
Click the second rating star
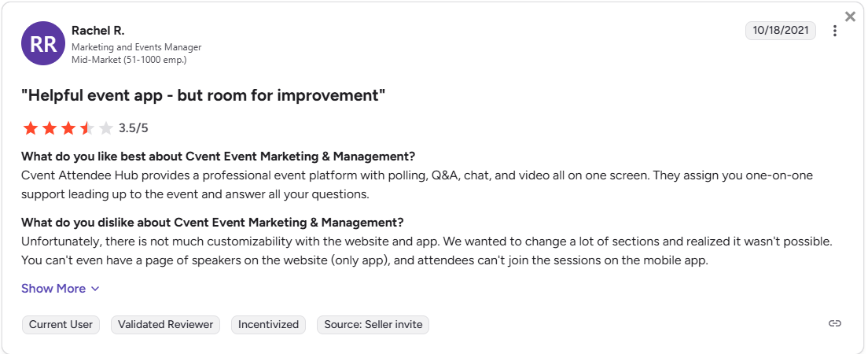pos(50,127)
